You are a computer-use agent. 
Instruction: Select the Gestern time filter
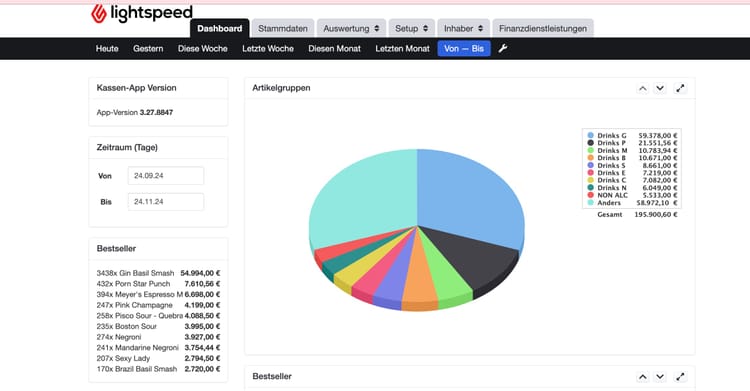[148, 48]
